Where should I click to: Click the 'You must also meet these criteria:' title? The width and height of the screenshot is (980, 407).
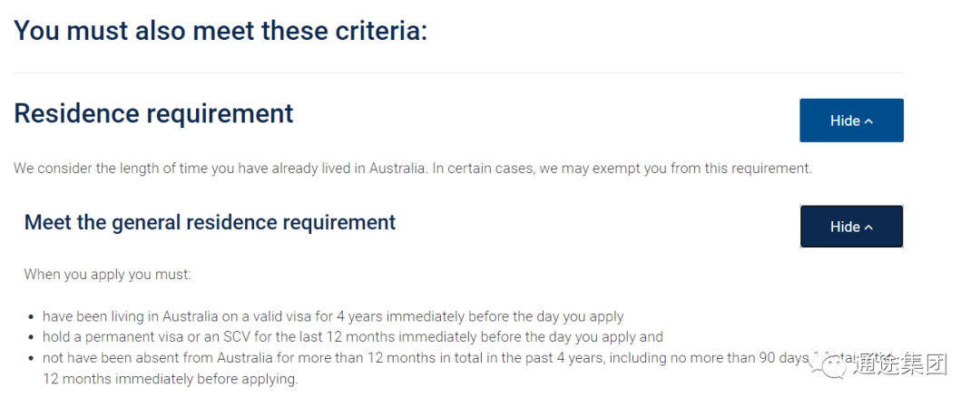(x=220, y=30)
